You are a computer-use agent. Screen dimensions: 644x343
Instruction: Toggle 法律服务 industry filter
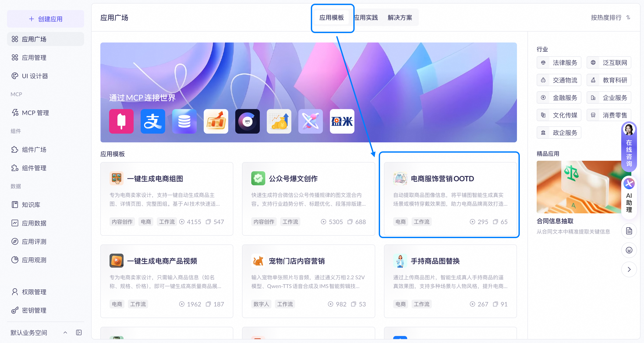coord(559,62)
